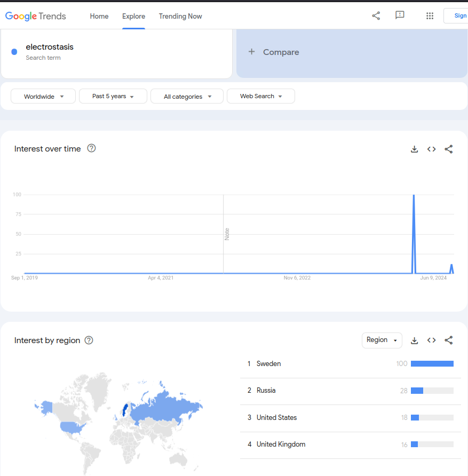Open help for Interest by region
Image resolution: width=468 pixels, height=476 pixels.
(89, 340)
